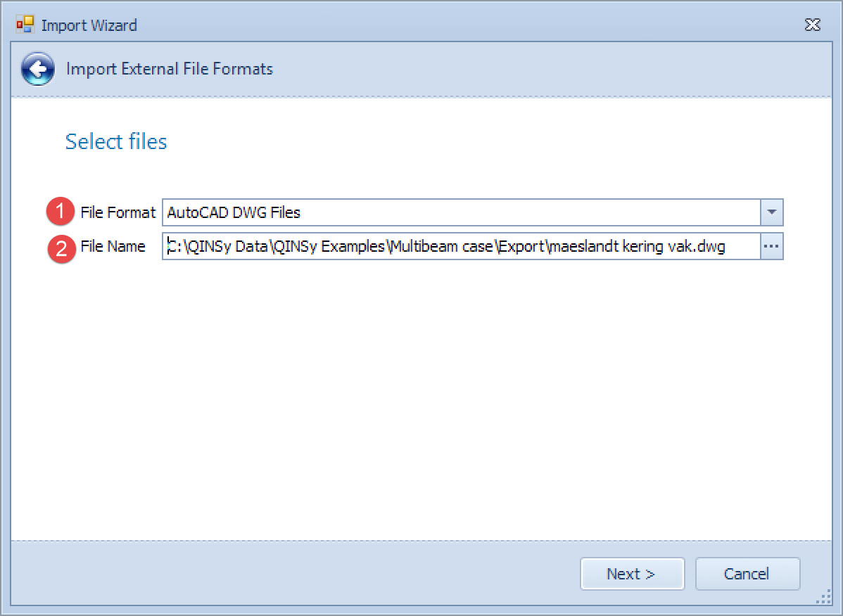843x616 pixels.
Task: Expand the File Format dropdown arrow
Action: point(771,212)
